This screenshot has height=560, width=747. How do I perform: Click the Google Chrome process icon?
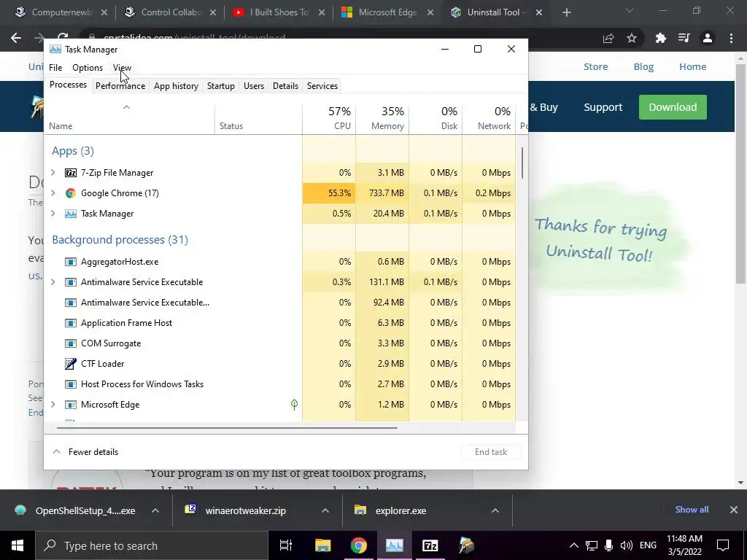pyautogui.click(x=71, y=193)
